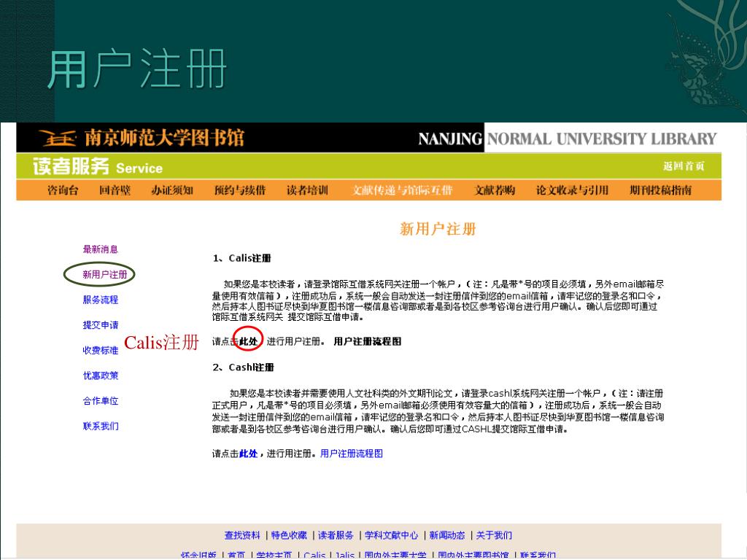
Task: Click 论文收录与引用 in navigation bar
Action: (572, 190)
